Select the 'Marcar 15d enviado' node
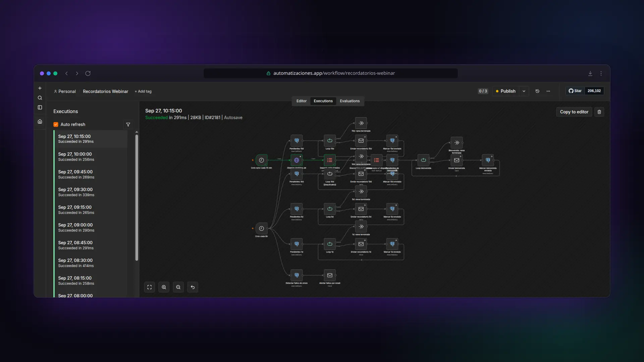Viewport: 644px width, 362px height. 392,141
